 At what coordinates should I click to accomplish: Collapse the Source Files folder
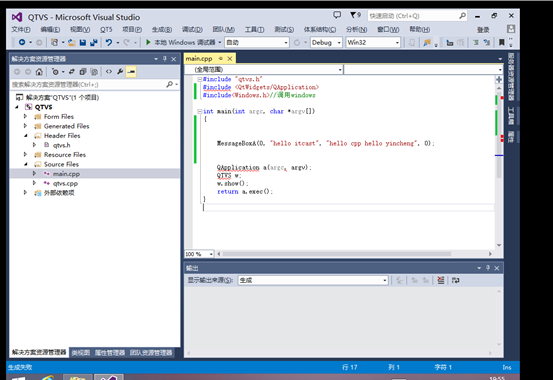coord(26,164)
